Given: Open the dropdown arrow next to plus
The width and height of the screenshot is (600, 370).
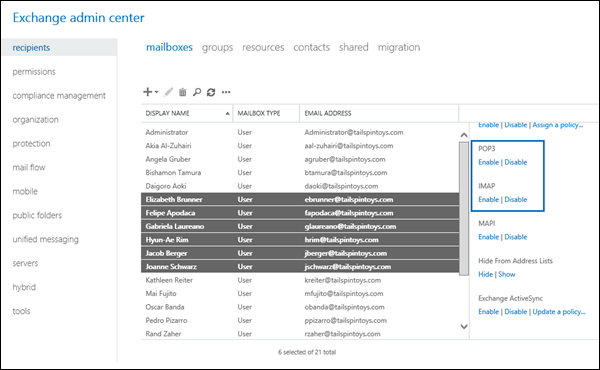Looking at the screenshot, I should pyautogui.click(x=156, y=92).
